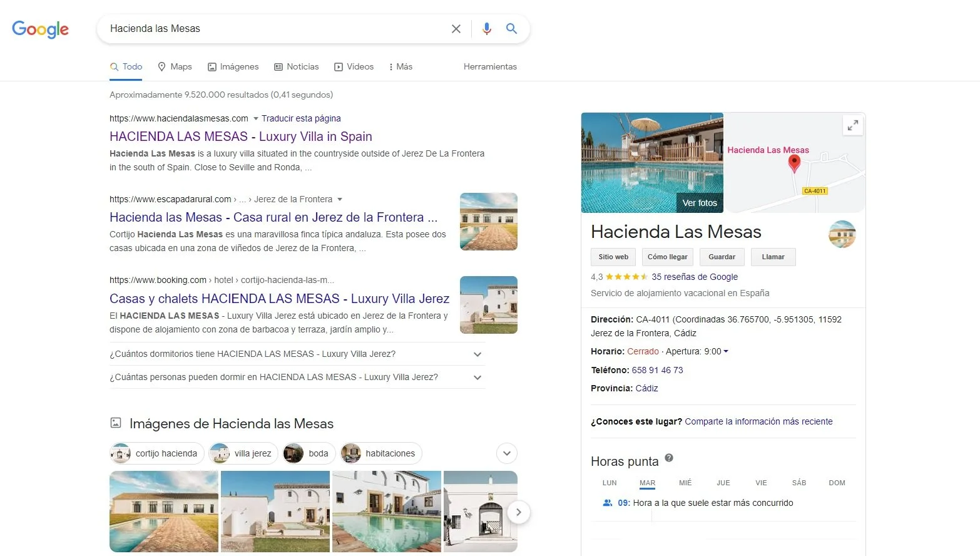Click the booking.com result thumbnail
Image resolution: width=980 pixels, height=556 pixels.
coord(489,305)
